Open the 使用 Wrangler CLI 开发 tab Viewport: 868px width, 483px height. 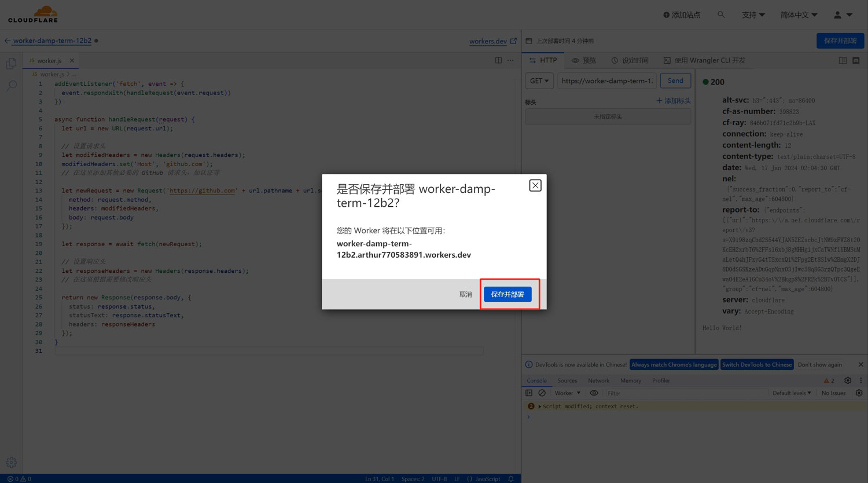704,60
